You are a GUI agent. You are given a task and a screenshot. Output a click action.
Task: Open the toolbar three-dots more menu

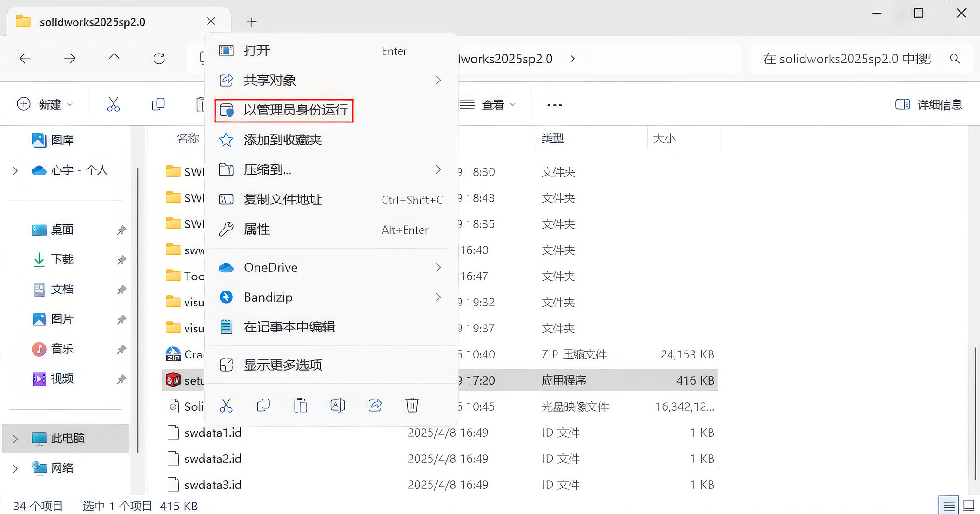tap(555, 105)
